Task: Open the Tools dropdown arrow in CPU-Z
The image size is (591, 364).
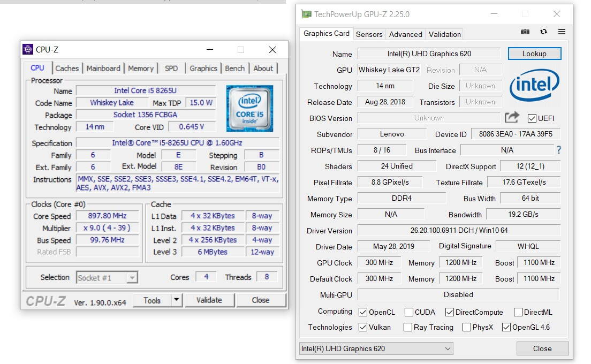Action: (176, 300)
